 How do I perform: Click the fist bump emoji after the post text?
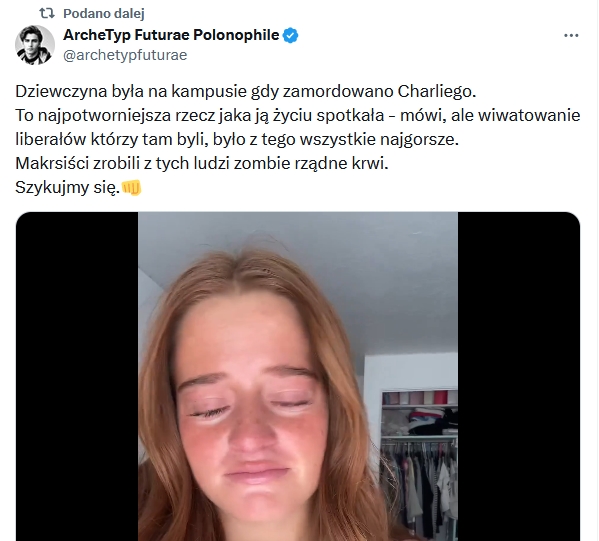pyautogui.click(x=131, y=188)
